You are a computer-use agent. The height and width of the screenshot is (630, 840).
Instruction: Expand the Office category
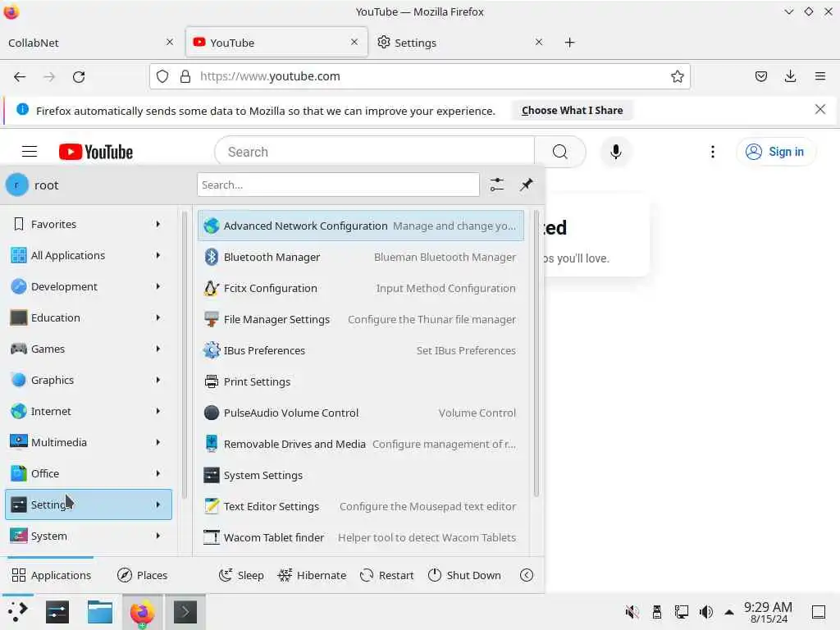(89, 473)
